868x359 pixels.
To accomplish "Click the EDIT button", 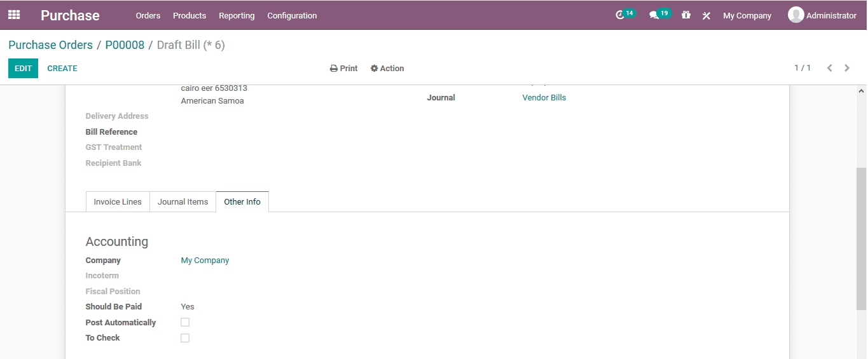I will [23, 69].
